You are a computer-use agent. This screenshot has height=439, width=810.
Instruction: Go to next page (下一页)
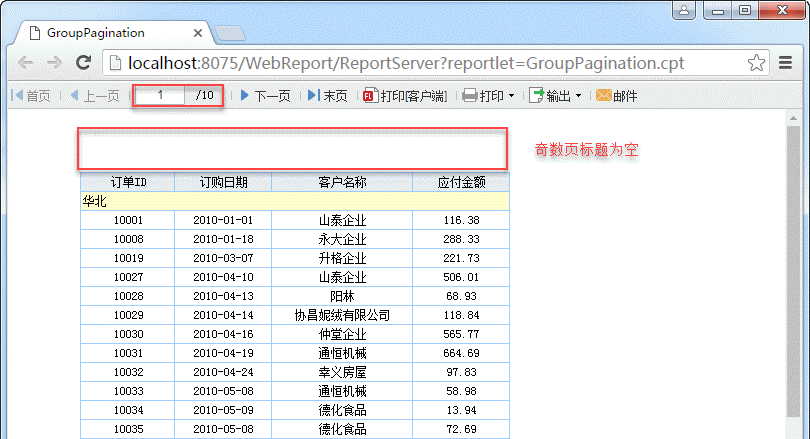click(x=266, y=96)
